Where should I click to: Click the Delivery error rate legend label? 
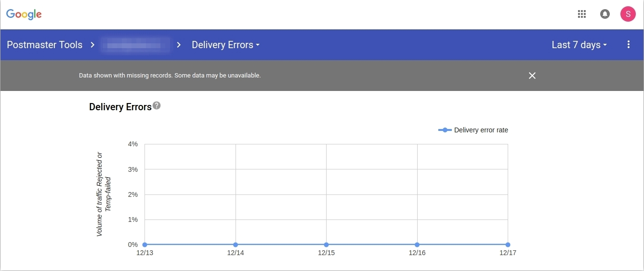[481, 130]
